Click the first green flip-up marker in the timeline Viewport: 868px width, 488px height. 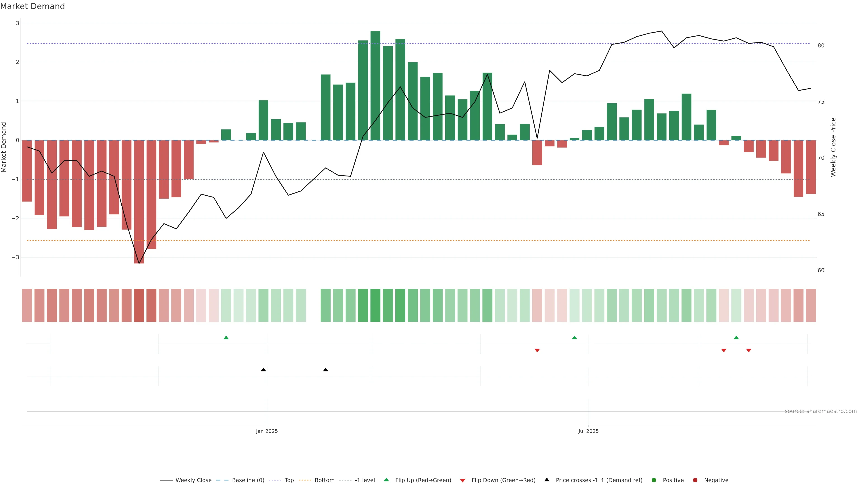226,338
